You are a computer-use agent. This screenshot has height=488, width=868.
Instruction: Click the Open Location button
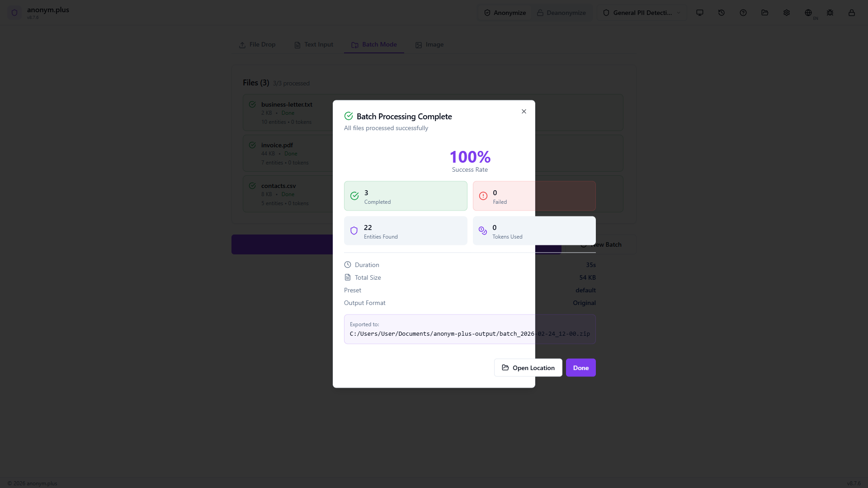point(528,367)
